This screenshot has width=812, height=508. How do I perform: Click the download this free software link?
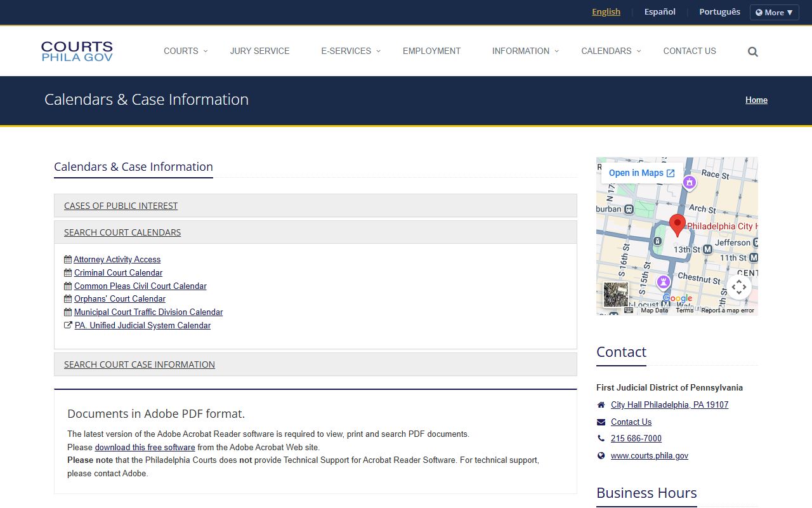tap(145, 447)
